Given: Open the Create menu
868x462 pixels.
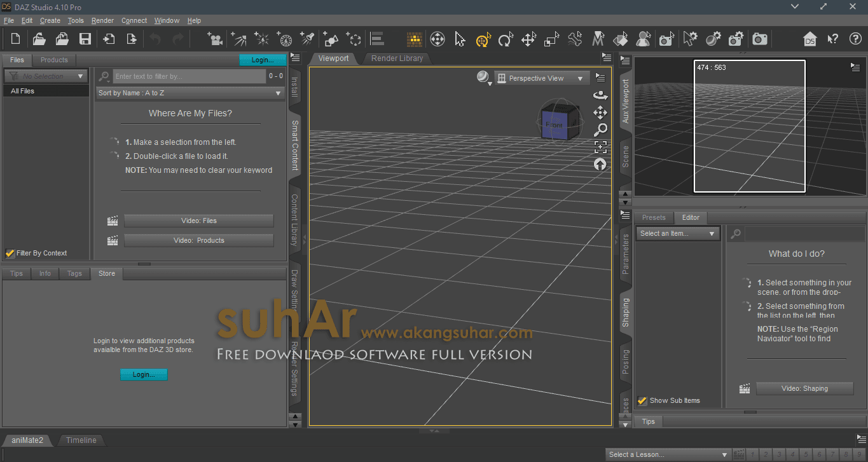Looking at the screenshot, I should [x=50, y=20].
